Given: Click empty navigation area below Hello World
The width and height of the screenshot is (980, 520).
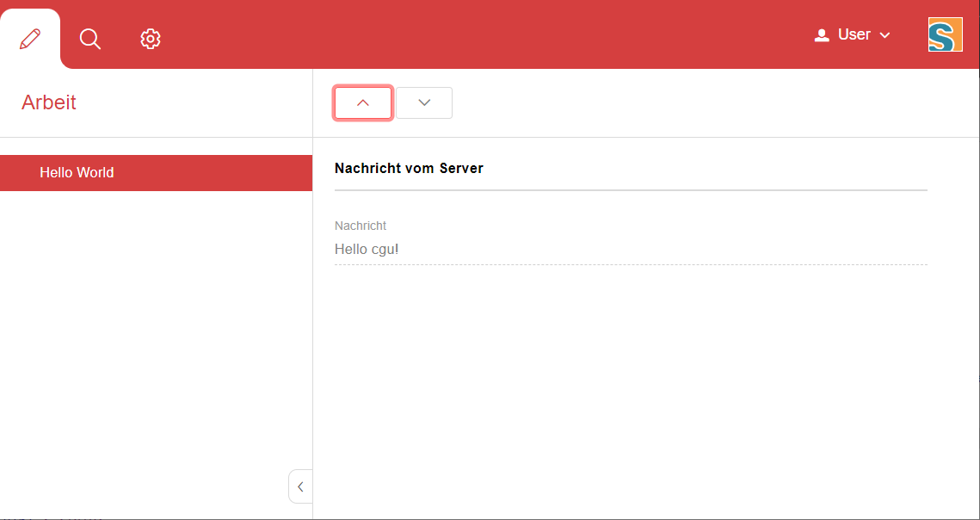Looking at the screenshot, I should point(155,327).
